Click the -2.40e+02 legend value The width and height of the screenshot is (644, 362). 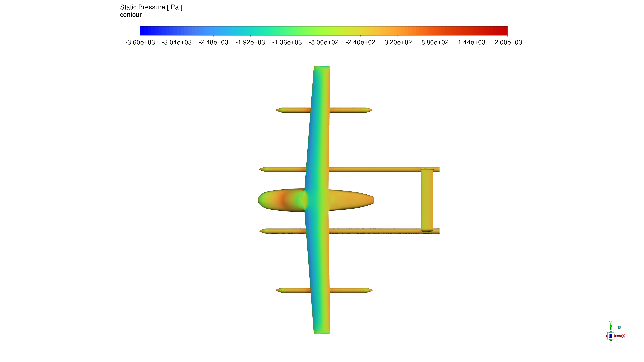point(361,42)
